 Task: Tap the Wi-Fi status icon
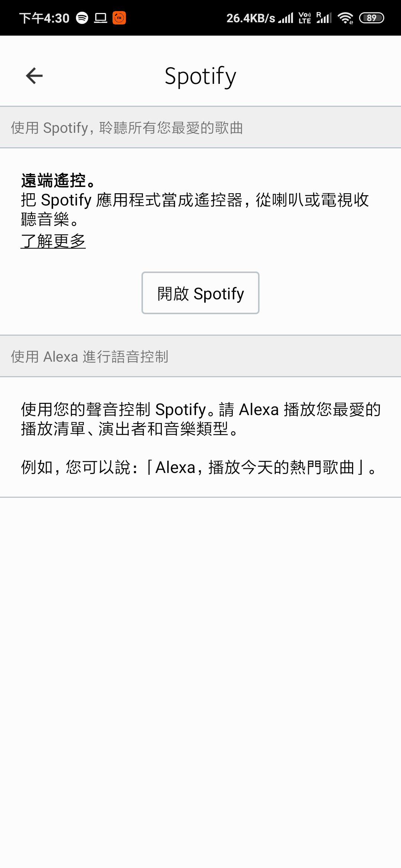346,18
